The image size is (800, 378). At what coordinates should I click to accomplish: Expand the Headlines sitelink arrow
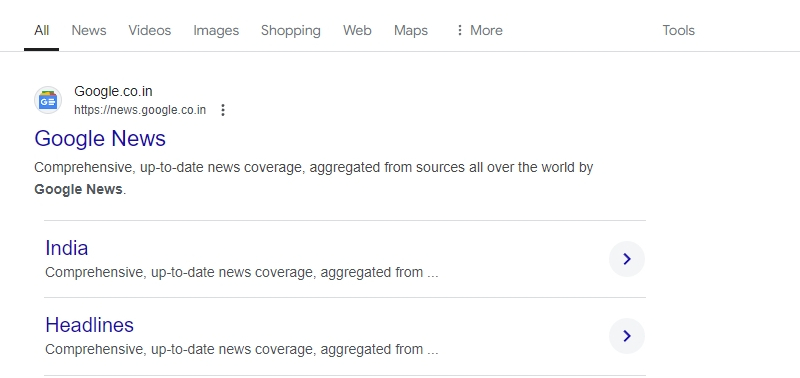click(627, 336)
